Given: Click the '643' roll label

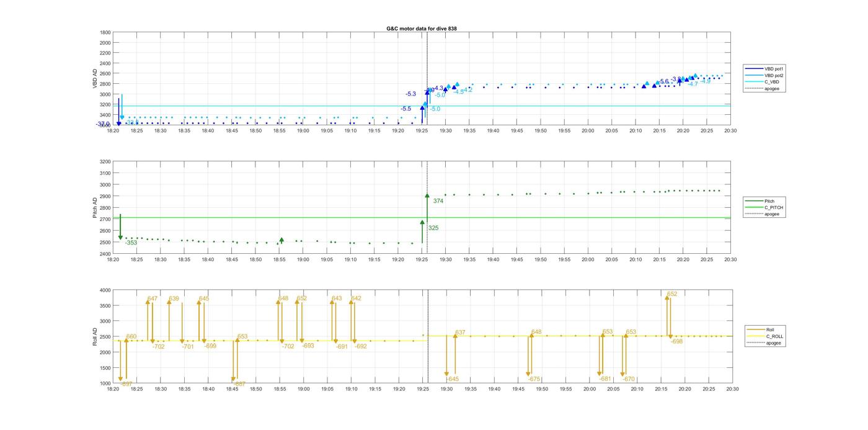Looking at the screenshot, I should coord(337,298).
